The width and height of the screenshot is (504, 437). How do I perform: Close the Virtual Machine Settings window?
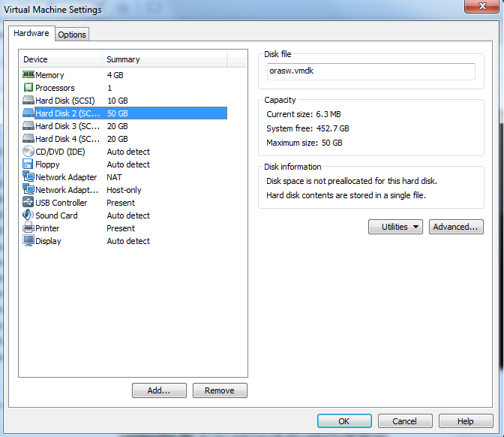pyautogui.click(x=481, y=6)
